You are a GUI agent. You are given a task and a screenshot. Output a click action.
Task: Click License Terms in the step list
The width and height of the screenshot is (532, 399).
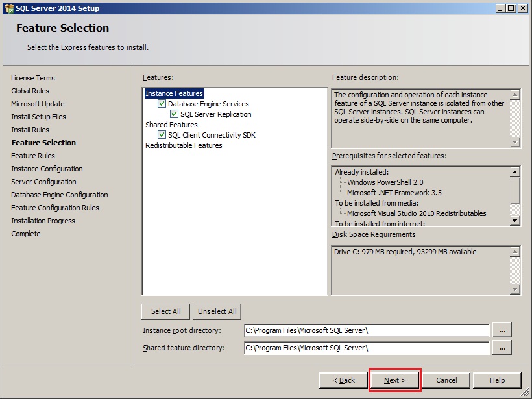[x=33, y=78]
